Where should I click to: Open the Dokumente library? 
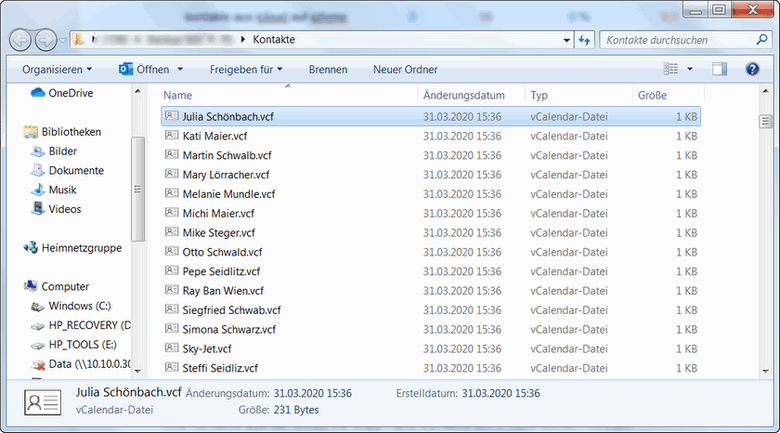[67, 171]
